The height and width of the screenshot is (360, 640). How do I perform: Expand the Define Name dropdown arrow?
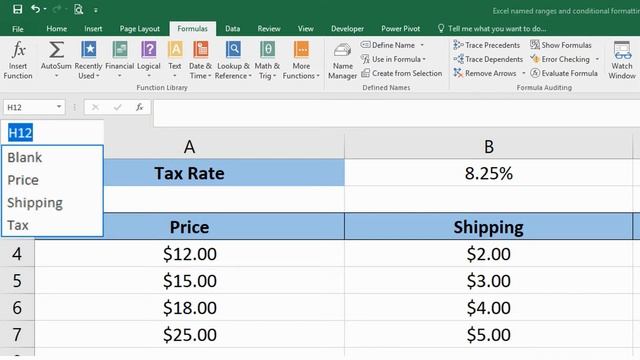tap(422, 45)
